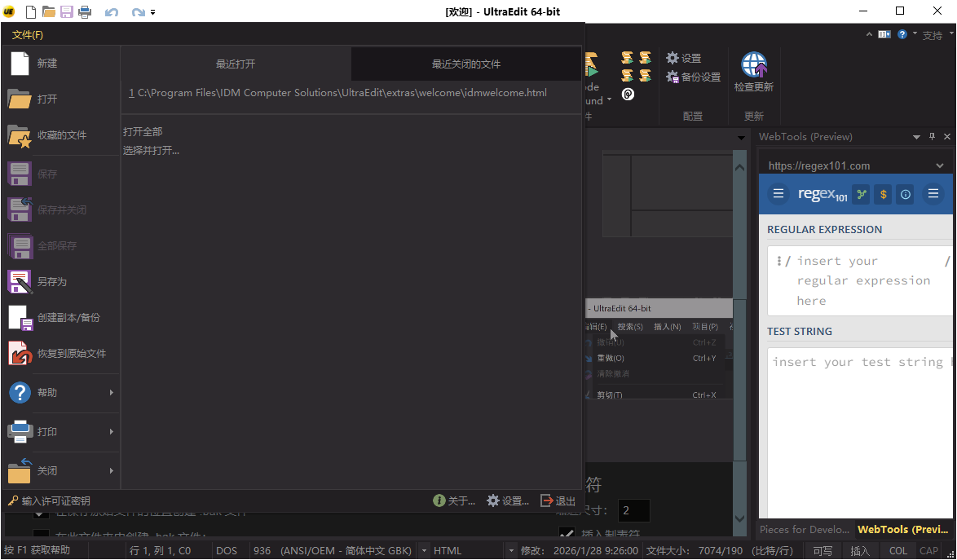Toggle the 插入制表符 checkbox
The image size is (957, 560).
pyautogui.click(x=567, y=535)
